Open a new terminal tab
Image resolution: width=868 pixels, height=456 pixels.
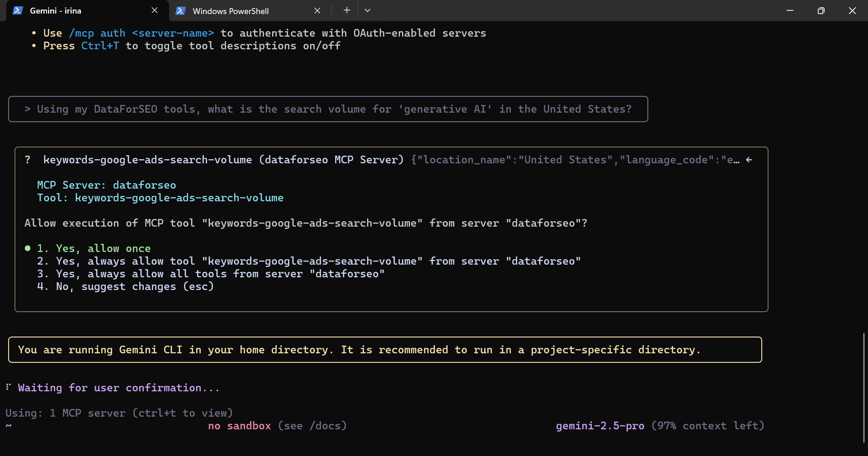347,10
